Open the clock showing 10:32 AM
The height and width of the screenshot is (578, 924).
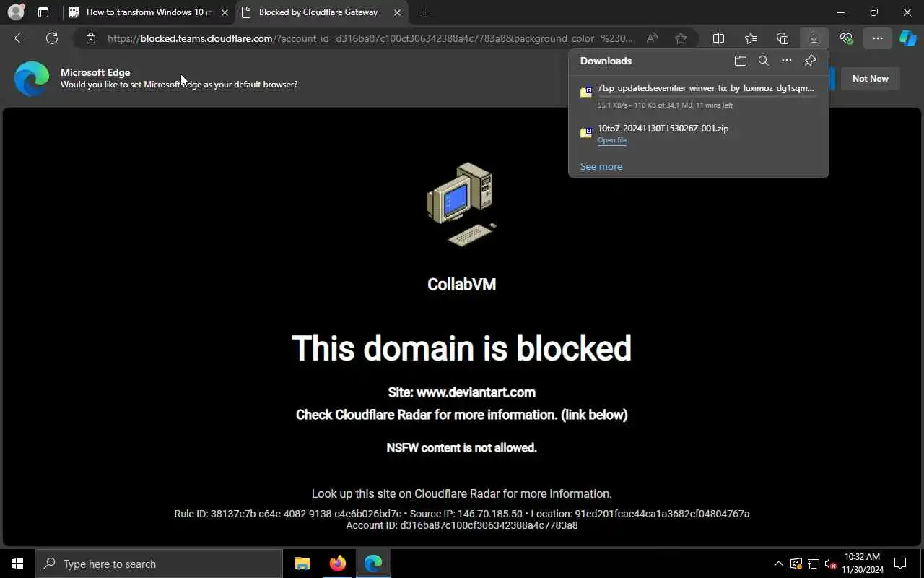tap(863, 564)
